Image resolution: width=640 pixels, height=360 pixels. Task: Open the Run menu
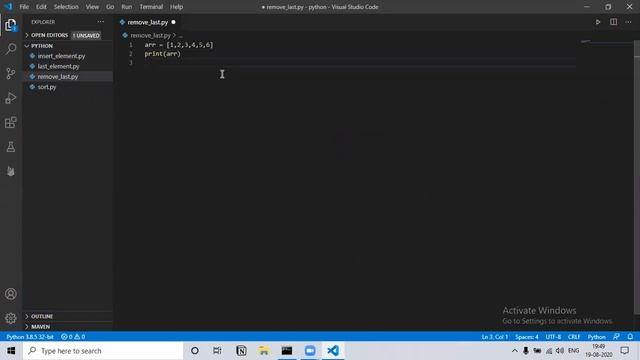tap(127, 7)
